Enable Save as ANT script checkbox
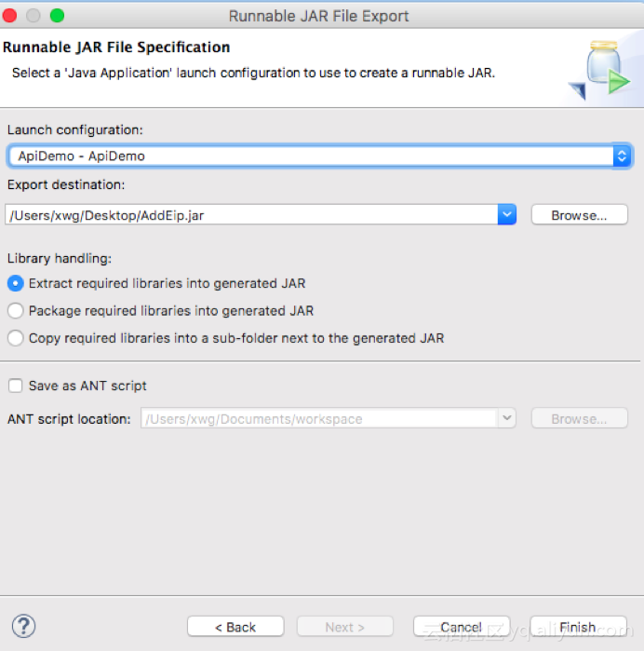This screenshot has height=651, width=644. pyautogui.click(x=15, y=386)
